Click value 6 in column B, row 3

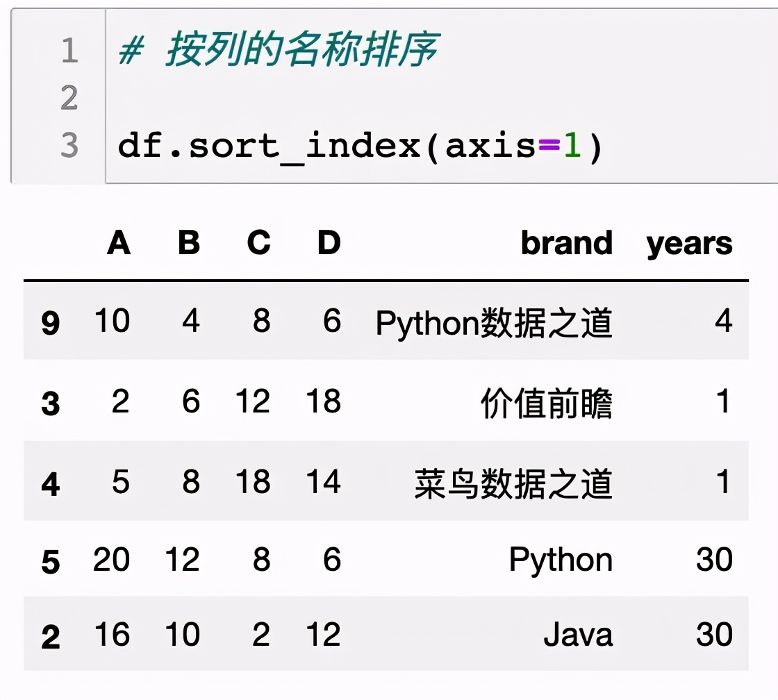point(191,401)
